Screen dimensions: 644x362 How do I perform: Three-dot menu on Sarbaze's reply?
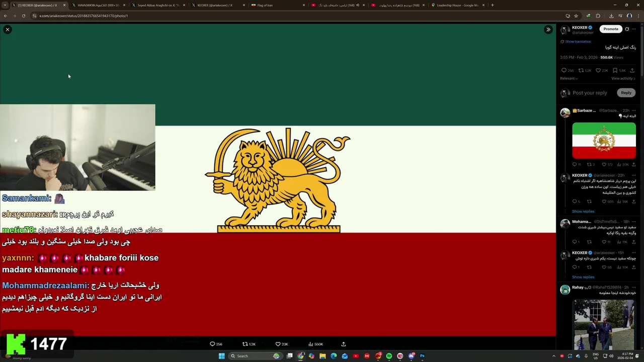[x=634, y=111]
